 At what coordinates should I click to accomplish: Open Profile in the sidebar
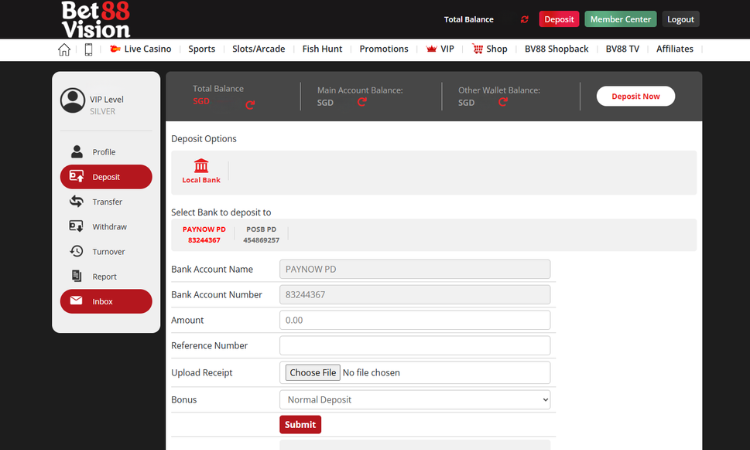coord(104,152)
